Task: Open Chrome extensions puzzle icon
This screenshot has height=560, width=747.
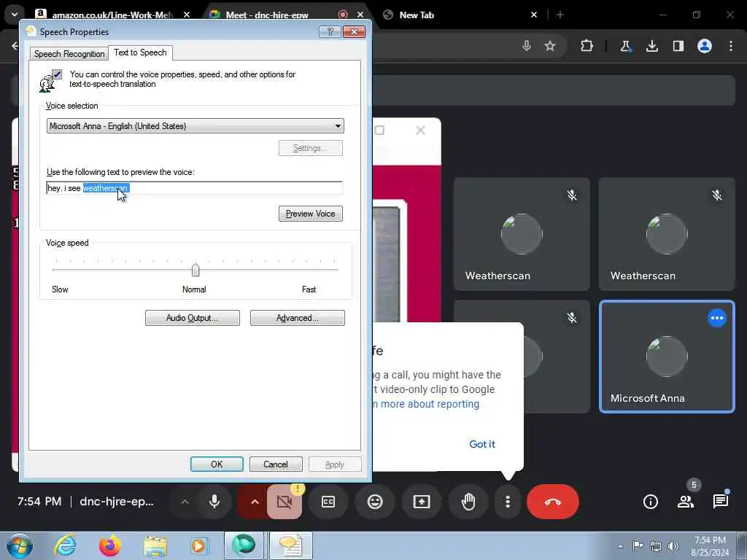Action: [x=587, y=46]
